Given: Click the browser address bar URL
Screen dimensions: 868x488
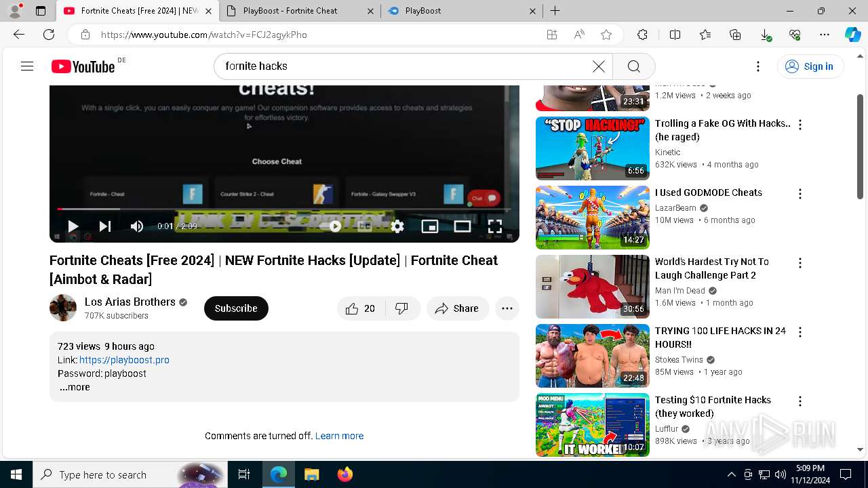Looking at the screenshot, I should pyautogui.click(x=204, y=35).
